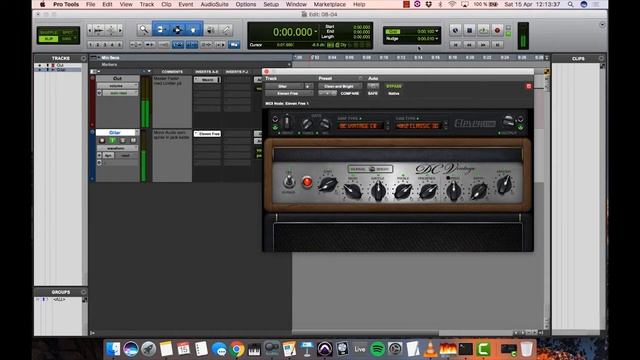Open Groups list options menu
Viewport: 640px width, 360px height.
click(x=83, y=292)
